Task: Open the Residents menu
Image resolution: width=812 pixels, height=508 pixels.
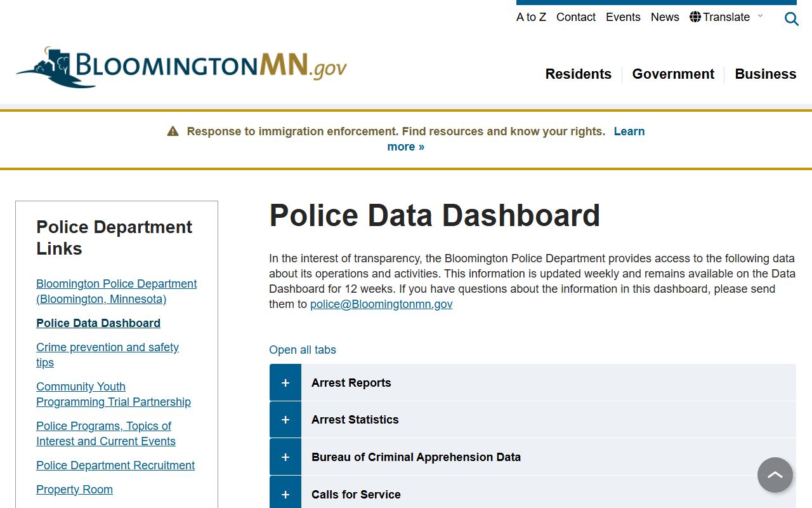Action: [579, 74]
